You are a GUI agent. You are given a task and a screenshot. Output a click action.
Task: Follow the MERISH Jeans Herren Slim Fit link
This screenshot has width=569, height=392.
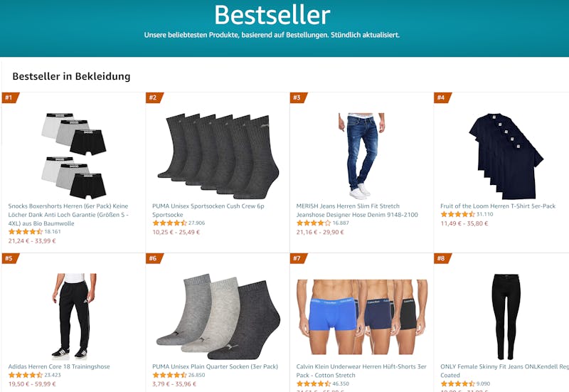coord(357,210)
